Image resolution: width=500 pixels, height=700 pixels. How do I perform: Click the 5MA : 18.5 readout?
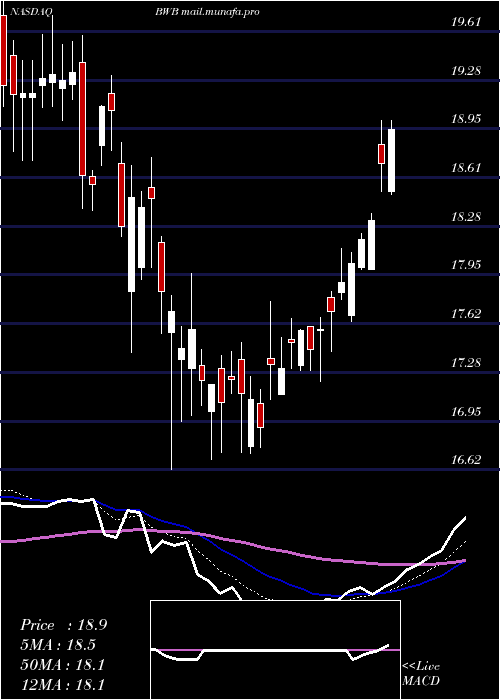point(58,645)
